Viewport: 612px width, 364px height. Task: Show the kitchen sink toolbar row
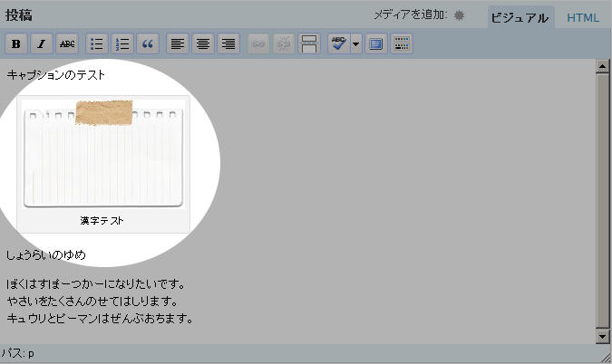click(403, 43)
